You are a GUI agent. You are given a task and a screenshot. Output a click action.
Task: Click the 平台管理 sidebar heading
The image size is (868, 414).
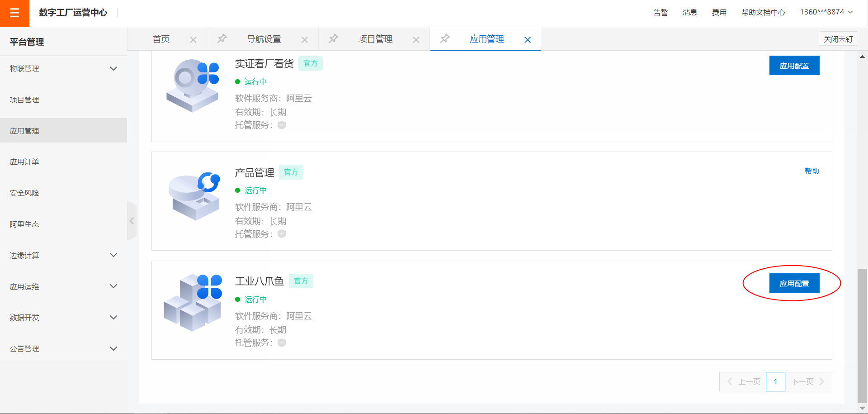pos(27,42)
